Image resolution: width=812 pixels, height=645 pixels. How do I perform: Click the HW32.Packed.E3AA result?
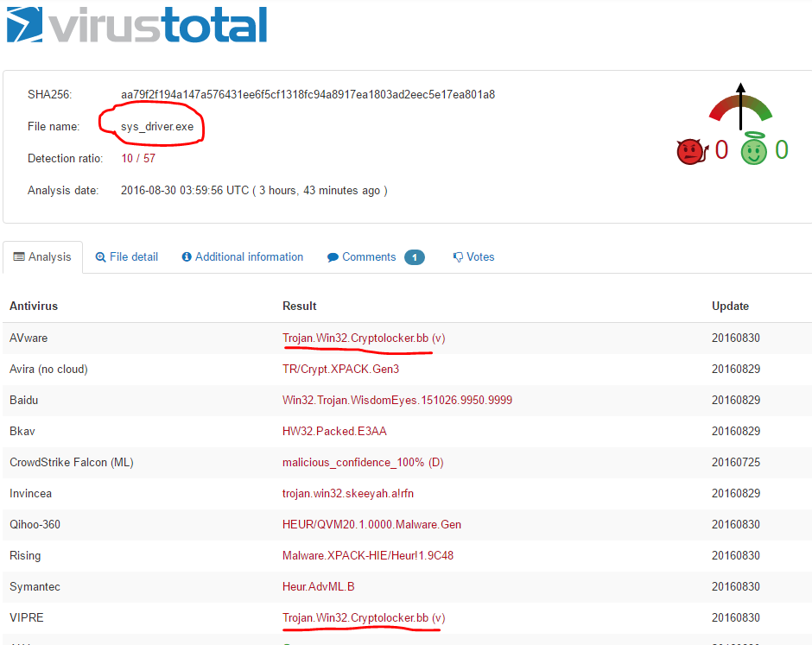click(334, 431)
